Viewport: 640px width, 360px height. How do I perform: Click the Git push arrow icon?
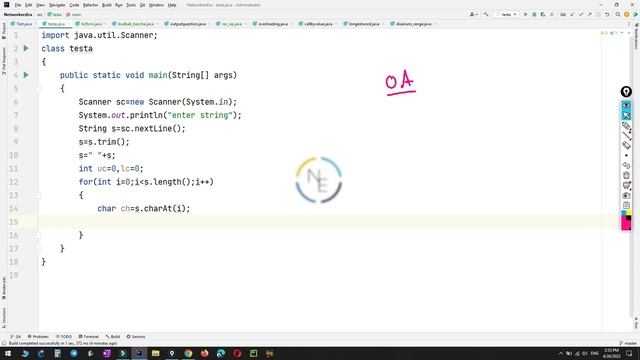(589, 14)
